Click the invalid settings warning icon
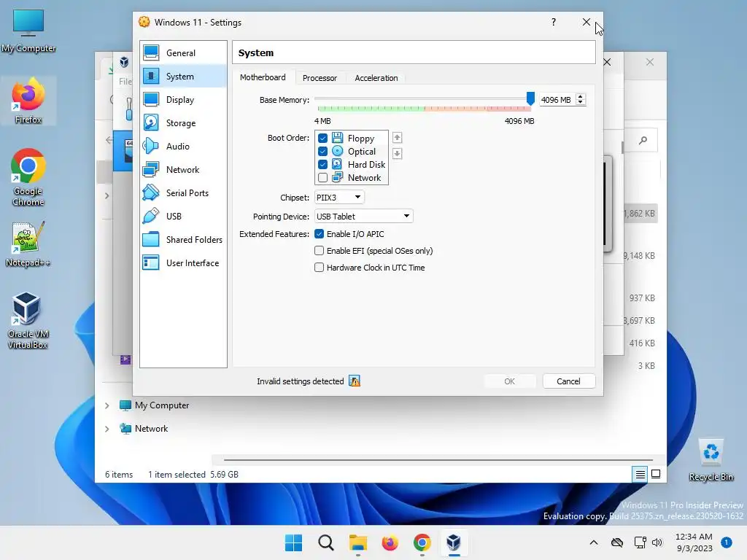Image resolution: width=747 pixels, height=560 pixels. click(355, 381)
